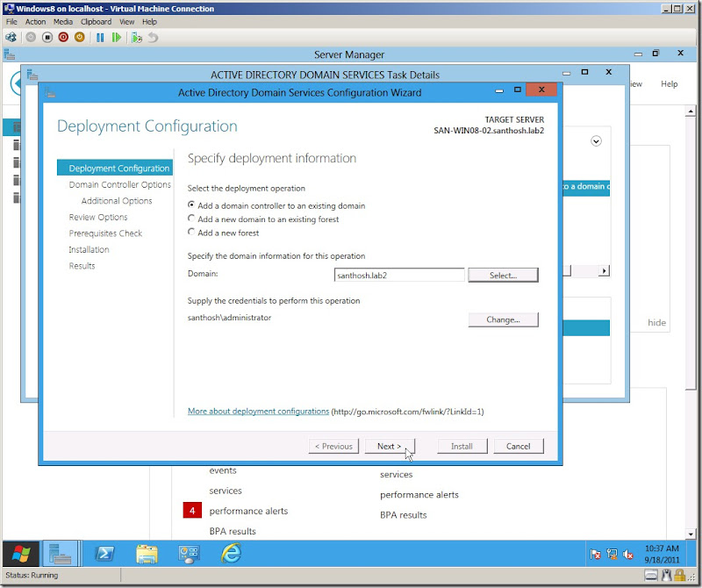The width and height of the screenshot is (702, 588).
Task: Click the red 4 performance alerts badge
Action: pos(192,511)
